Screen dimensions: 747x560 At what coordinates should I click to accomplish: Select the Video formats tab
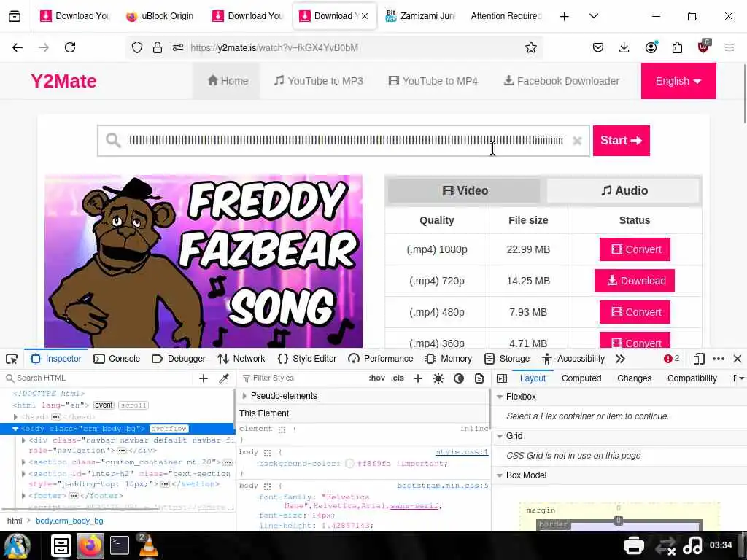[x=465, y=190]
